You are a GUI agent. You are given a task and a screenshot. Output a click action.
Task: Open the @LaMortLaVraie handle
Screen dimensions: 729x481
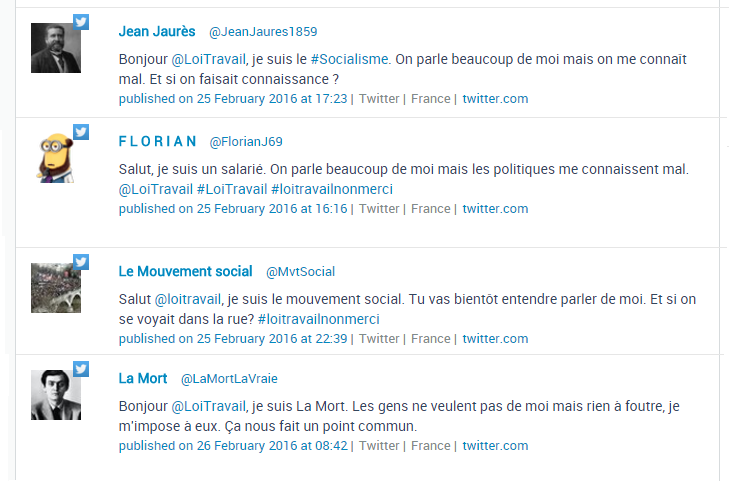(x=229, y=379)
